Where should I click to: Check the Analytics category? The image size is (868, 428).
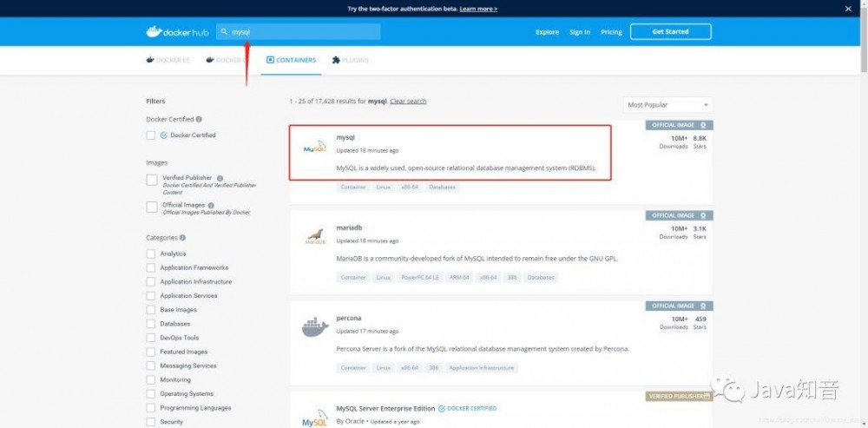pyautogui.click(x=150, y=254)
